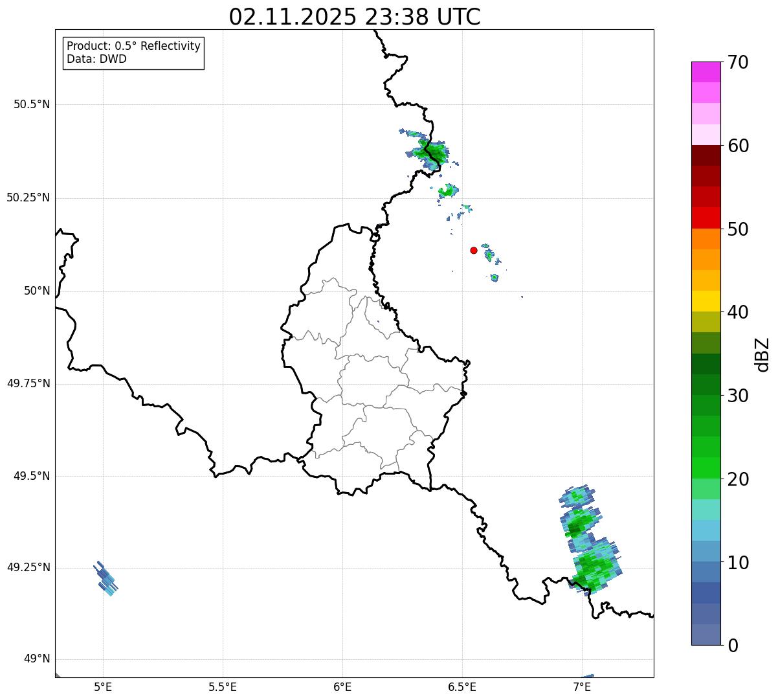Pick the yellow colorbar swatch above 40
Image resolution: width=778 pixels, height=700 pixels.
point(706,301)
